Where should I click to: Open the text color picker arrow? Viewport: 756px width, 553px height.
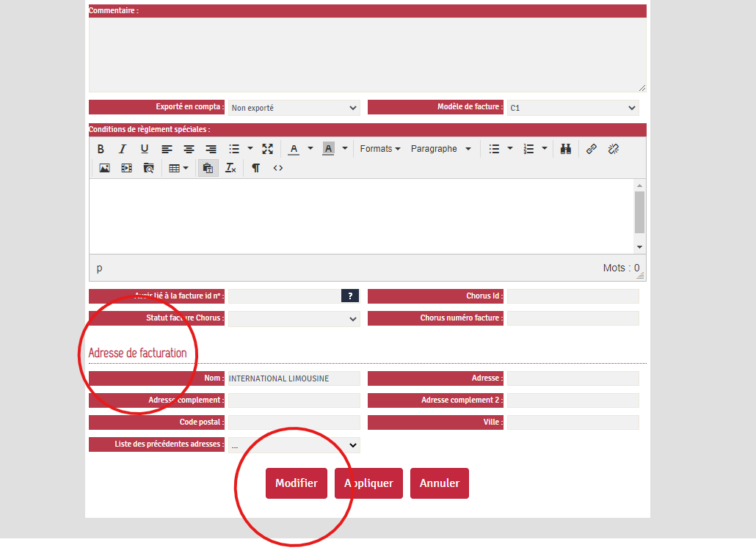coord(310,149)
